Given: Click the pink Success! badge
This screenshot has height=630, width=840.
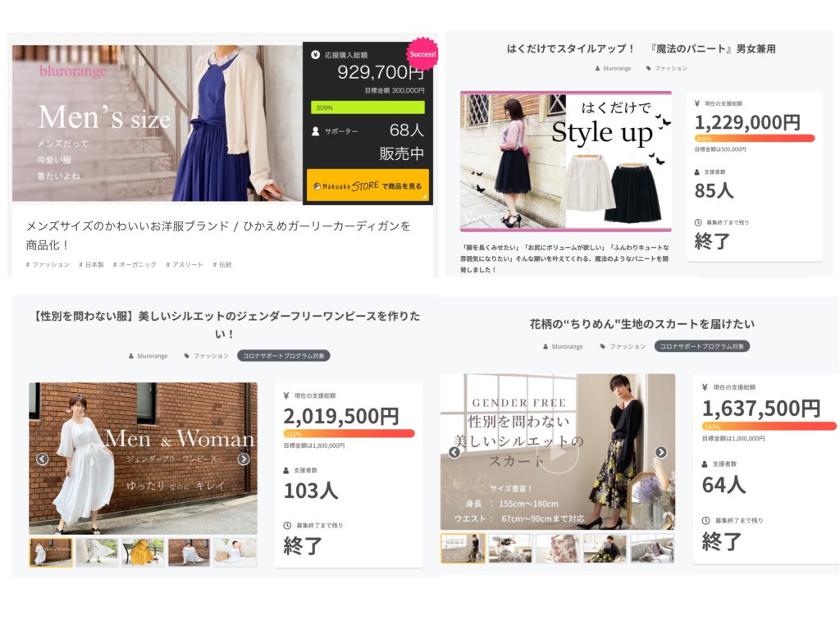Looking at the screenshot, I should point(422,54).
